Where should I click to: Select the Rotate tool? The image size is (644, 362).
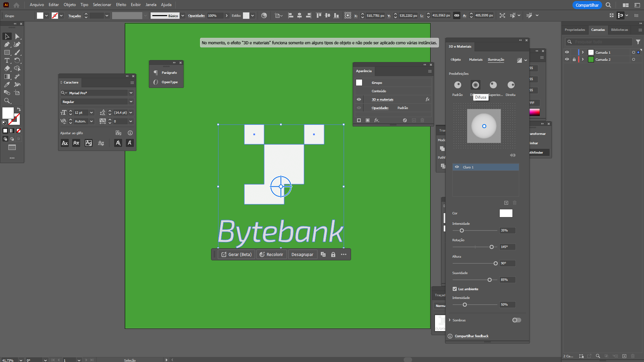pyautogui.click(x=17, y=60)
